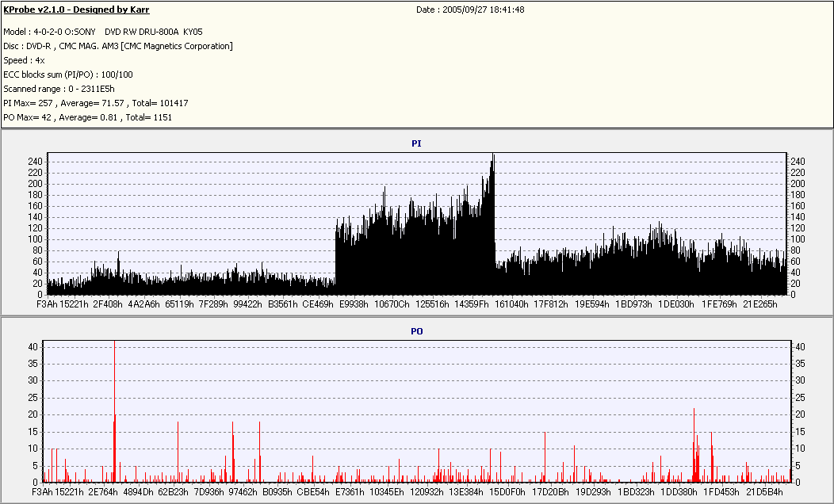The image size is (834, 504).
Task: Click the 'KProbe v2.1.0 - Designed by Karr' title
Action: click(77, 10)
